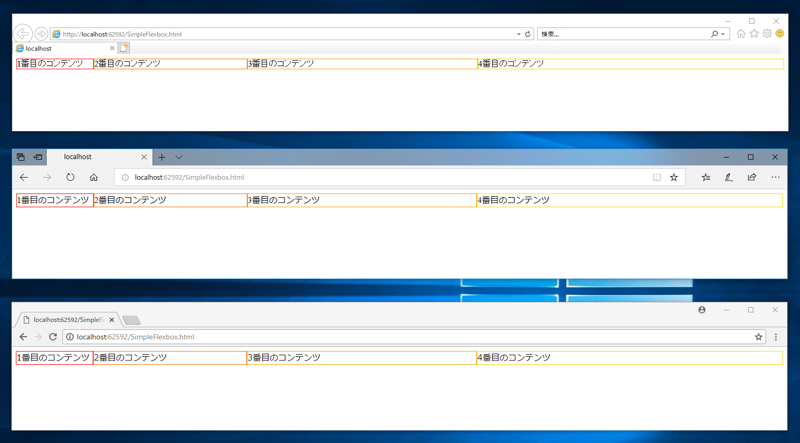800x443 pixels.
Task: Select the localhost tab in Edge
Action: [x=99, y=157]
